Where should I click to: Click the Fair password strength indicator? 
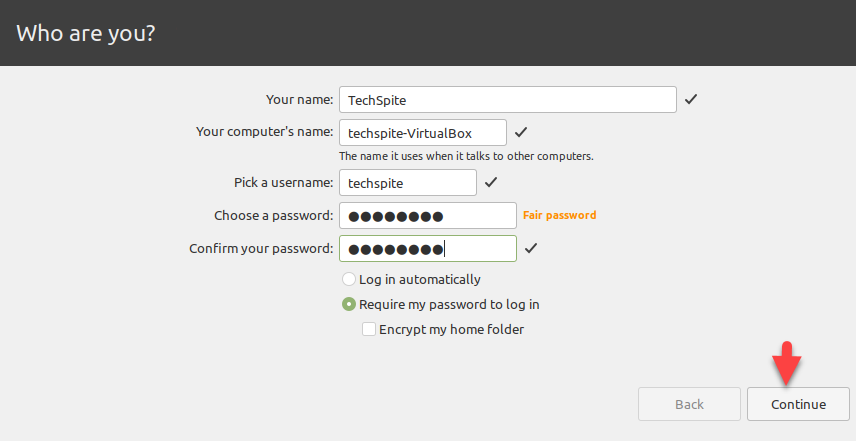[x=559, y=215]
